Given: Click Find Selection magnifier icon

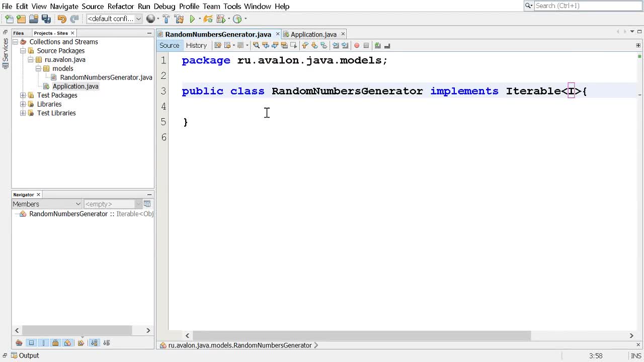Looking at the screenshot, I should [x=256, y=45].
